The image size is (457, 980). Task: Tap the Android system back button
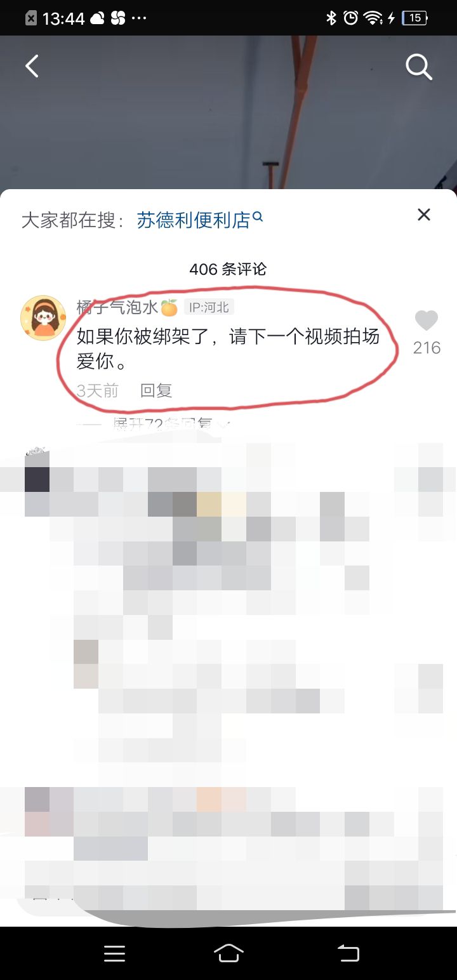(x=348, y=953)
